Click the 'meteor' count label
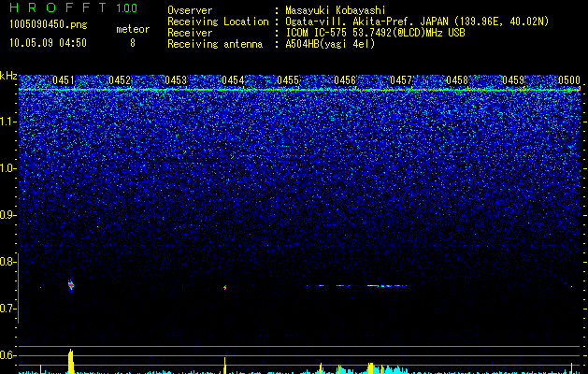This screenshot has width=588, height=374. [x=133, y=29]
